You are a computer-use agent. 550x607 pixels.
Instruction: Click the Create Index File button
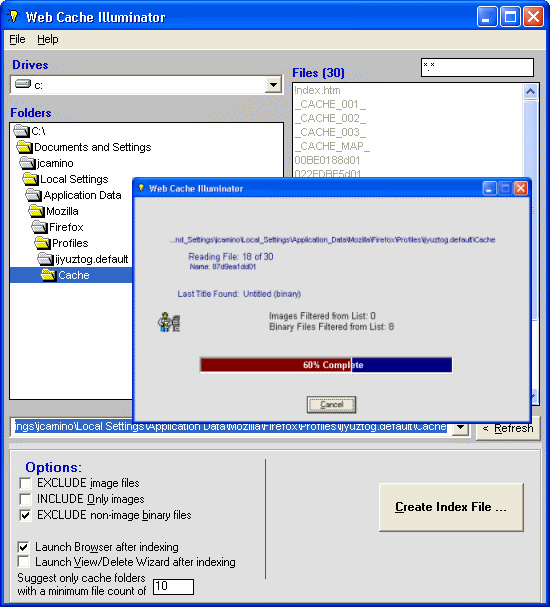tap(451, 507)
